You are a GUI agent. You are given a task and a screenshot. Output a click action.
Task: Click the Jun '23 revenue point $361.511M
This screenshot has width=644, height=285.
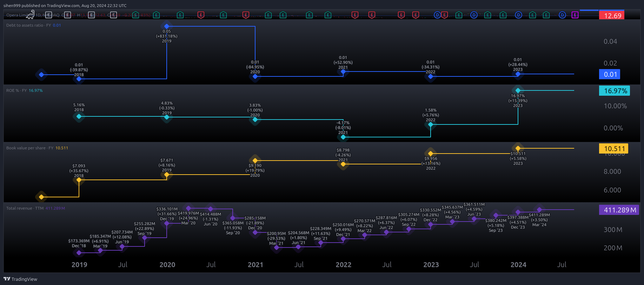pyautogui.click(x=474, y=219)
